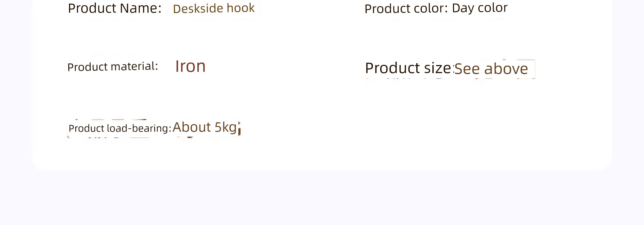Select the "About 5kg" load-bearing value

[x=205, y=127]
